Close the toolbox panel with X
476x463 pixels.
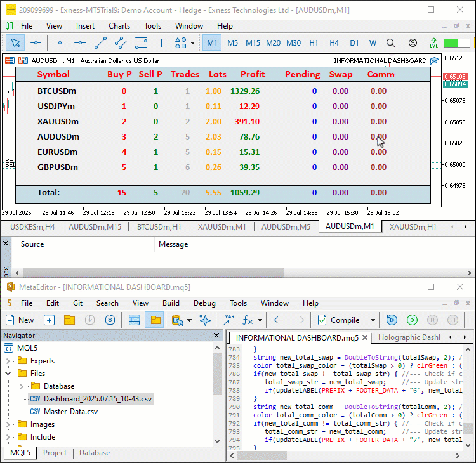click(x=6, y=244)
